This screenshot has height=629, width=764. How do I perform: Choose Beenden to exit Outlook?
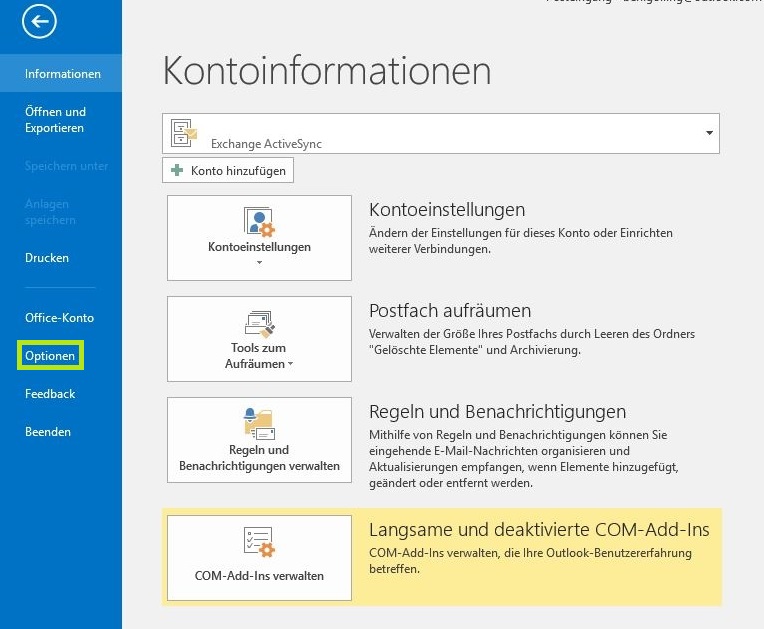(x=48, y=432)
